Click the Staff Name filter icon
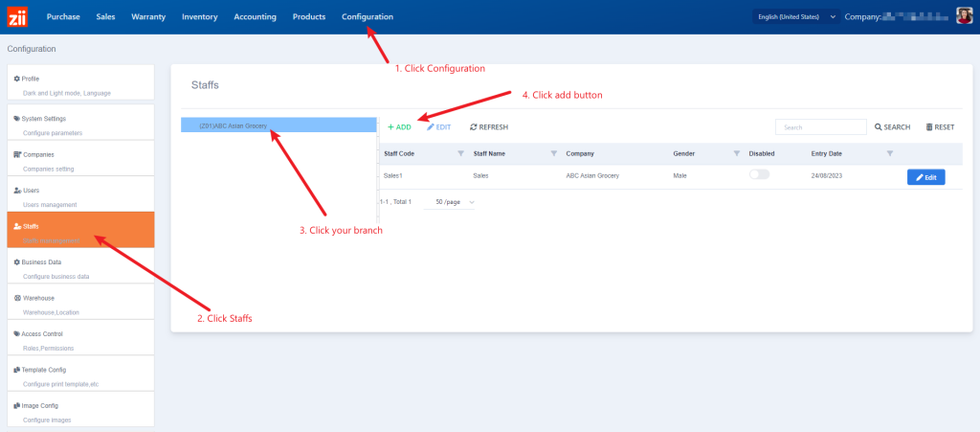 coord(554,153)
